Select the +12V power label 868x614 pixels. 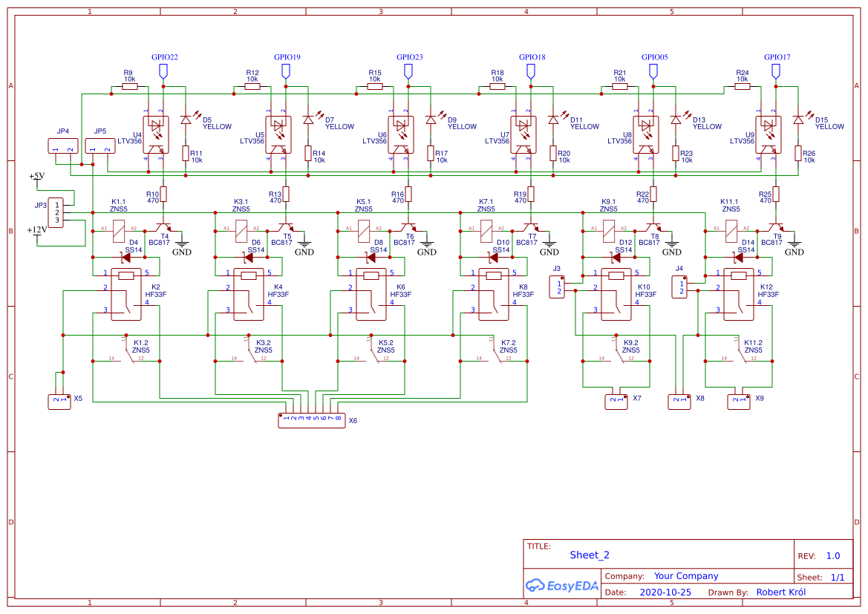(37, 230)
